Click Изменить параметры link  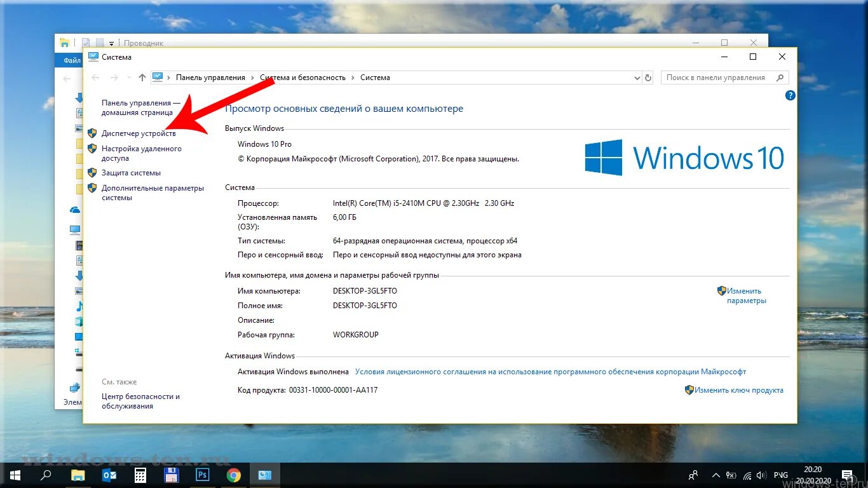click(x=746, y=295)
